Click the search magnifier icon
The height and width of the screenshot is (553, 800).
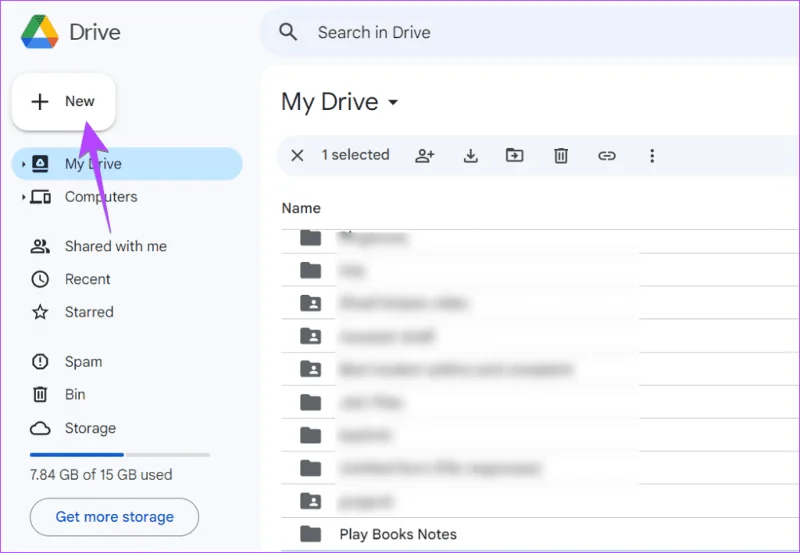[288, 32]
